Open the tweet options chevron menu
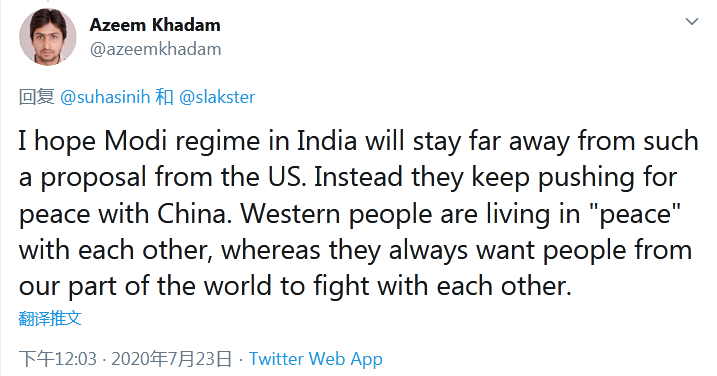 691,21
